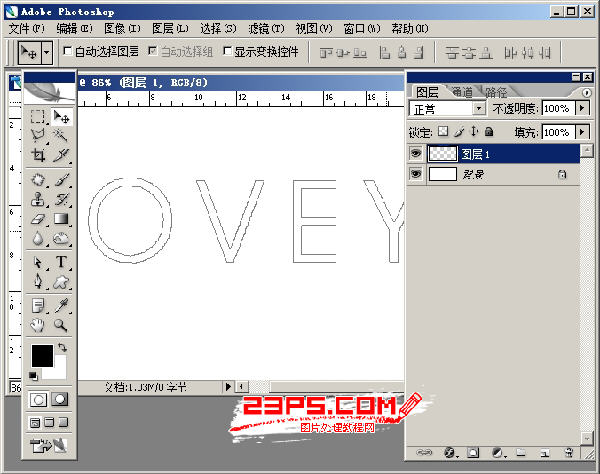The image size is (600, 474).
Task: Toggle the lock transparent pixels box
Action: tap(443, 132)
